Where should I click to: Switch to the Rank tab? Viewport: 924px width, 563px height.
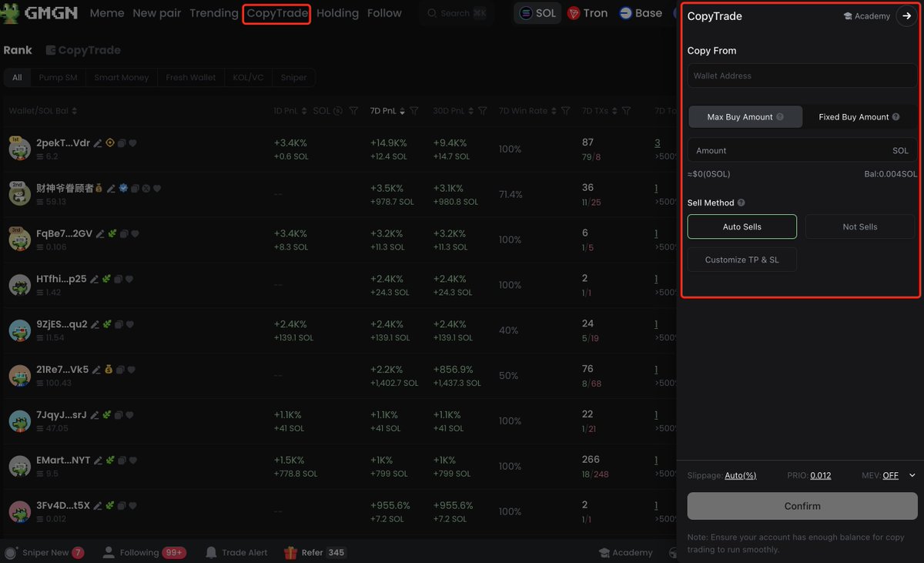coord(18,50)
